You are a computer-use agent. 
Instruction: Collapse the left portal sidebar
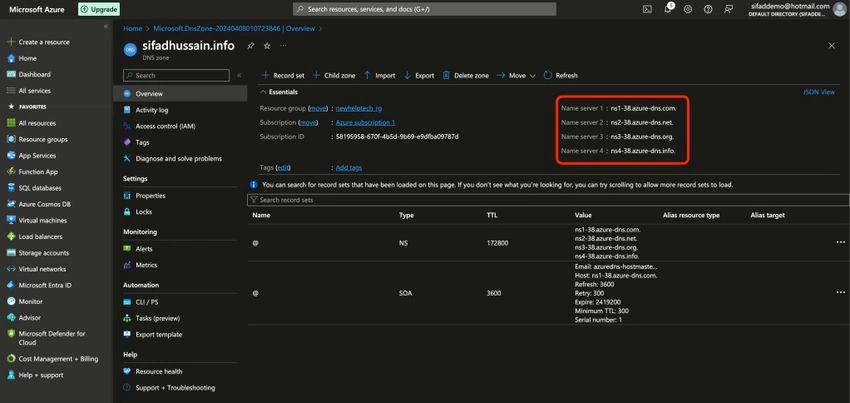(x=106, y=26)
